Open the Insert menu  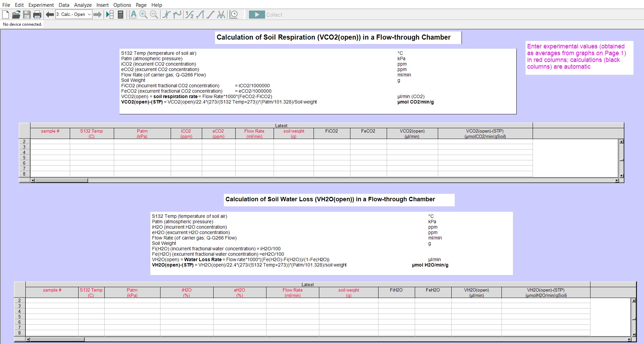tap(103, 5)
